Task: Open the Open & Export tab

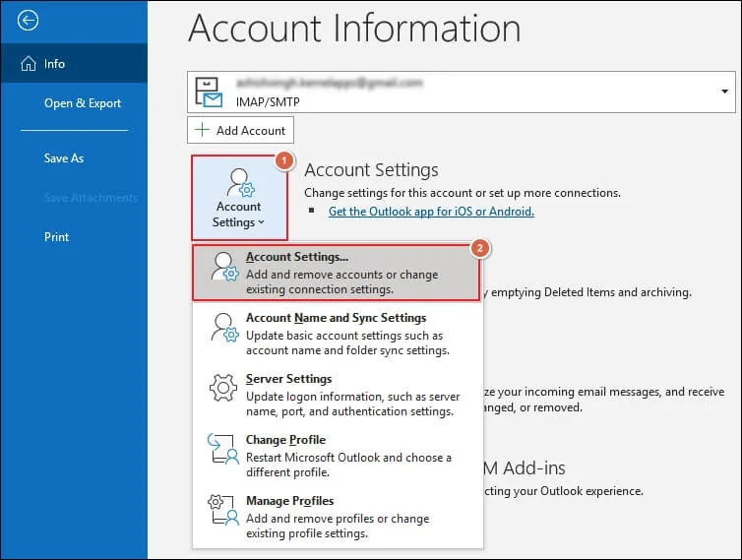Action: coord(83,103)
